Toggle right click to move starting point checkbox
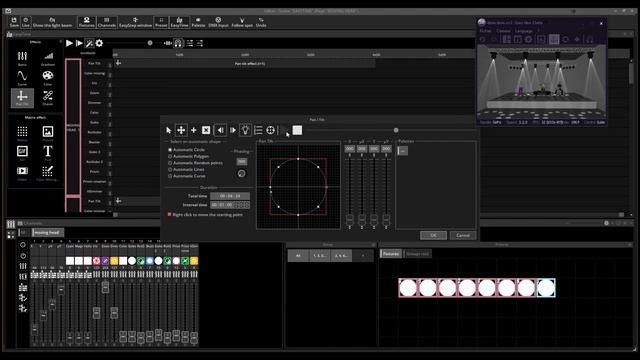The width and height of the screenshot is (640, 360). (x=169, y=214)
